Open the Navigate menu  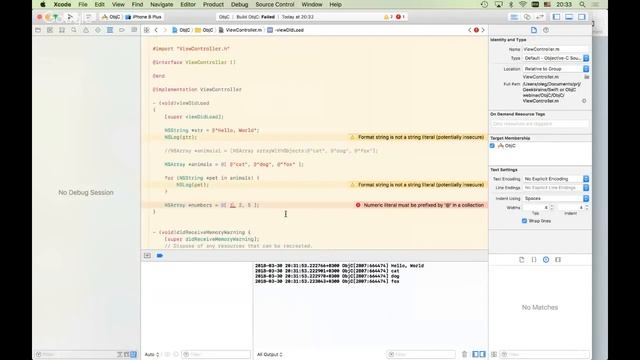(162, 4)
